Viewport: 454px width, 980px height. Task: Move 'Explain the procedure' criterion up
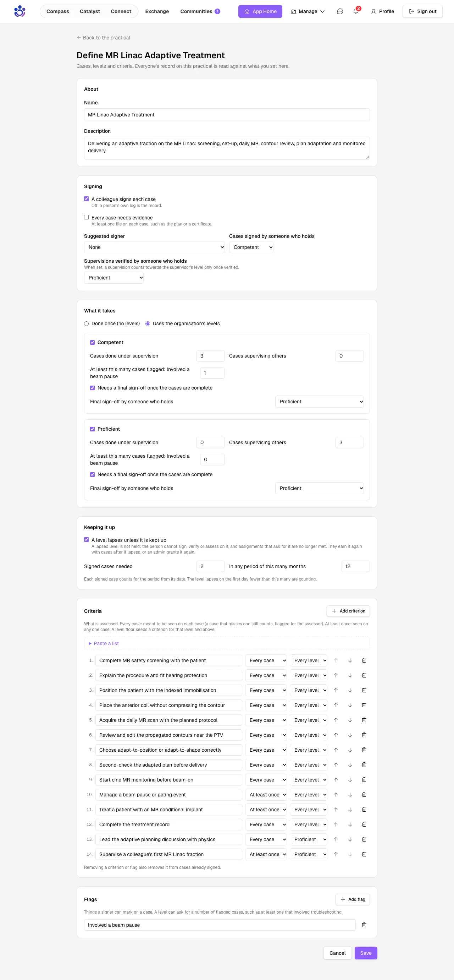click(x=336, y=675)
